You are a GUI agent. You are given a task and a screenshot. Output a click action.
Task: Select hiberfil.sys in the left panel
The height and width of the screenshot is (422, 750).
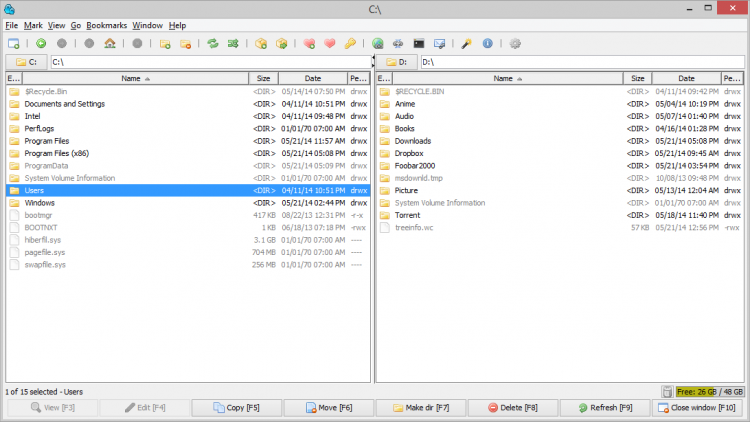click(188, 240)
